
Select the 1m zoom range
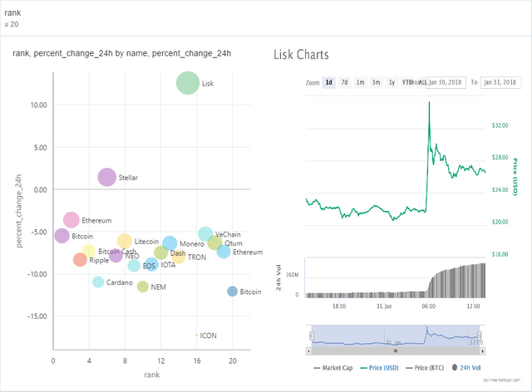360,82
